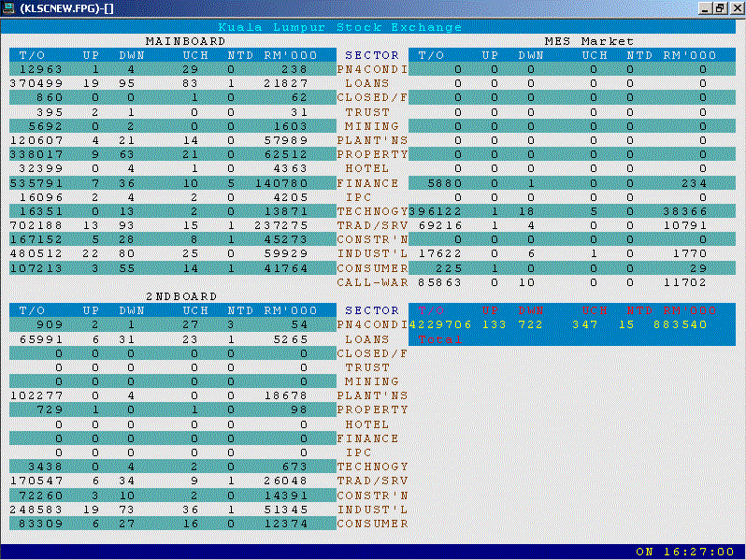Select 2ndboard PLANT'NS value 18678

point(286,395)
